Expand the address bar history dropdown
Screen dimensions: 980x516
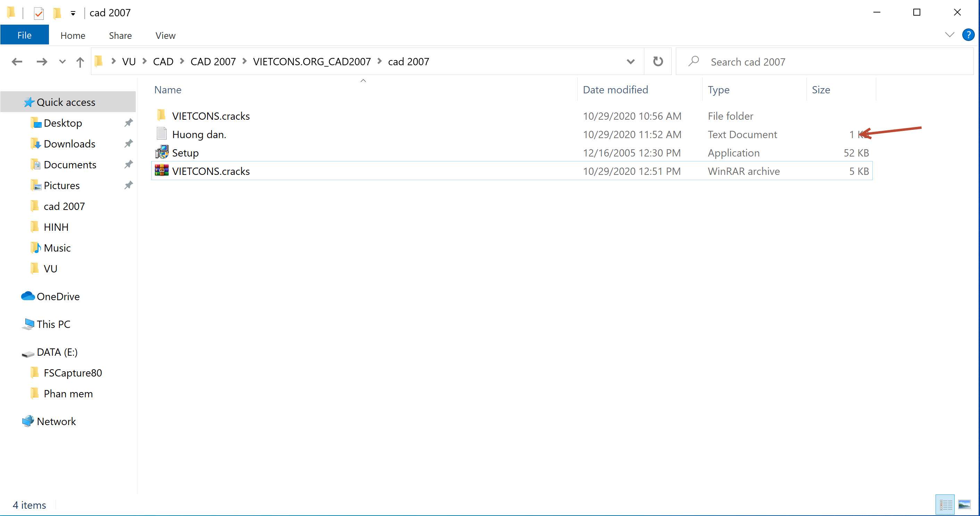click(630, 62)
